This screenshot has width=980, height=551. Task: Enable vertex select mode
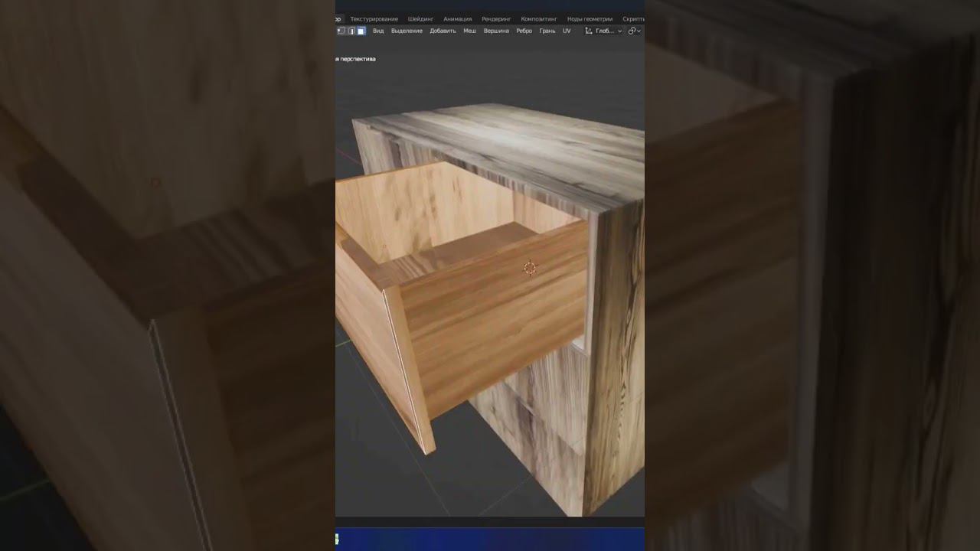coord(342,31)
